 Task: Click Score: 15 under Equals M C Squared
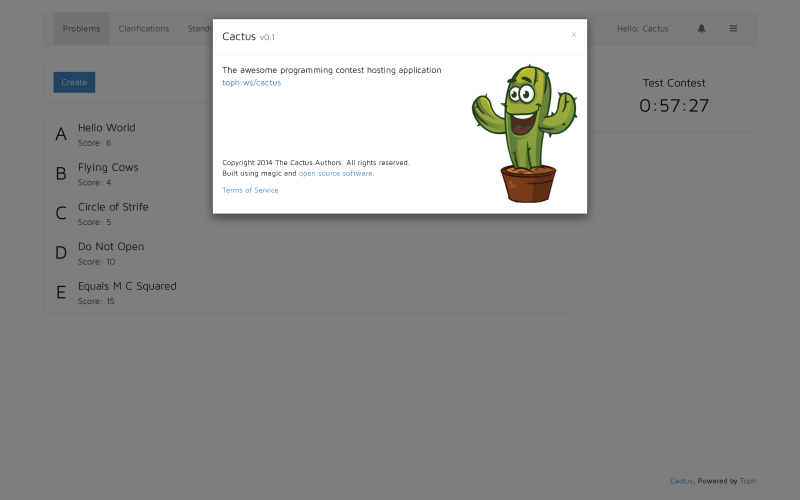[96, 301]
